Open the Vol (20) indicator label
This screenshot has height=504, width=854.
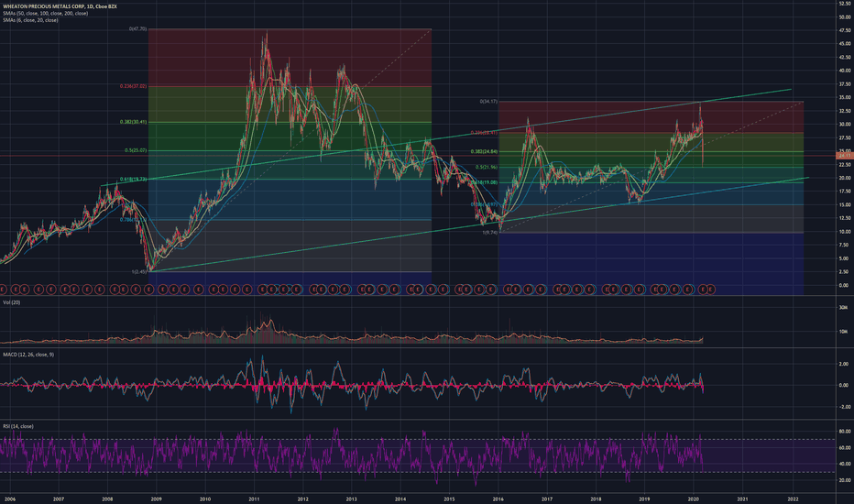11,302
